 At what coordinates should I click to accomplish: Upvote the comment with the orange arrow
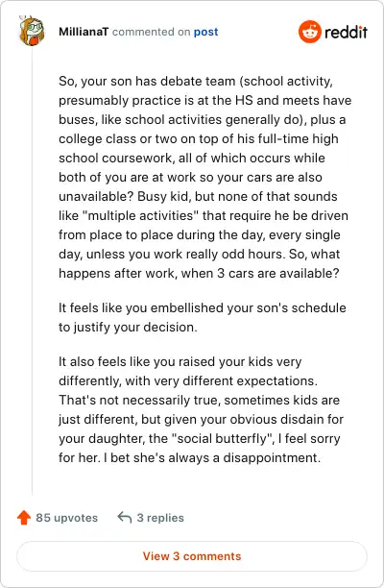click(24, 518)
